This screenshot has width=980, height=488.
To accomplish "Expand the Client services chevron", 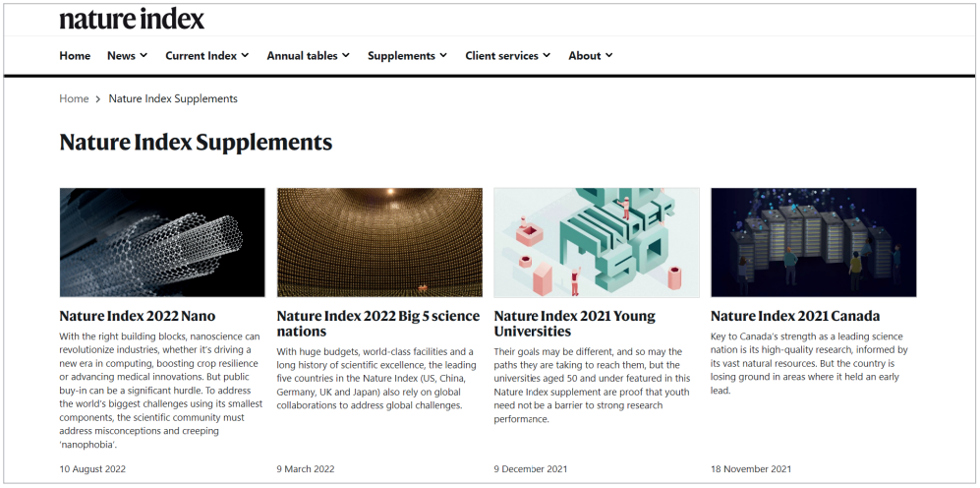I will coord(547,55).
